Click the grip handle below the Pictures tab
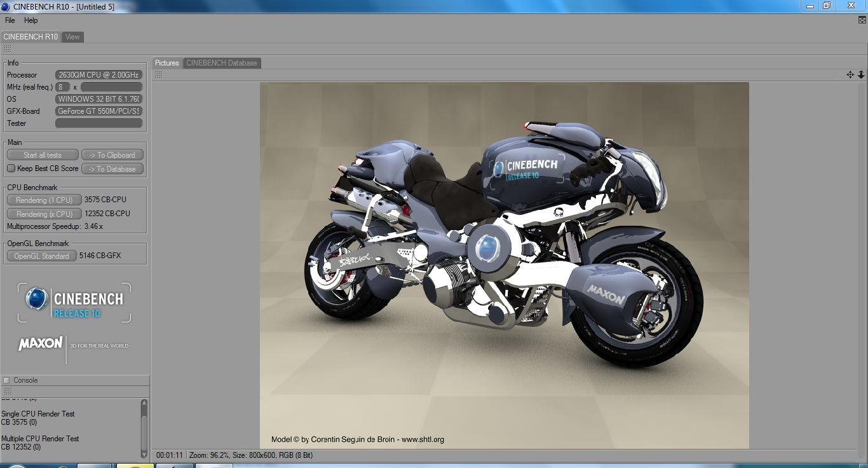Screen dimensions: 868x468 pos(158,75)
